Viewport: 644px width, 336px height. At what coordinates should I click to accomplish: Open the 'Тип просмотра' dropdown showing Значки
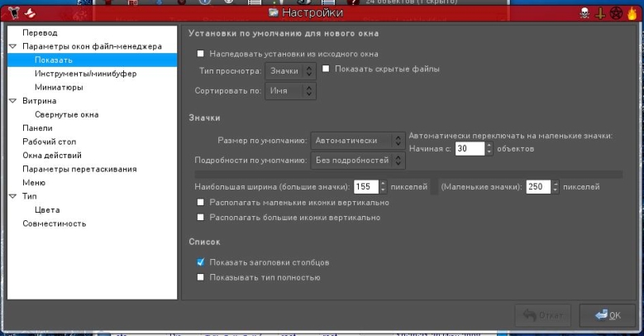pos(290,70)
